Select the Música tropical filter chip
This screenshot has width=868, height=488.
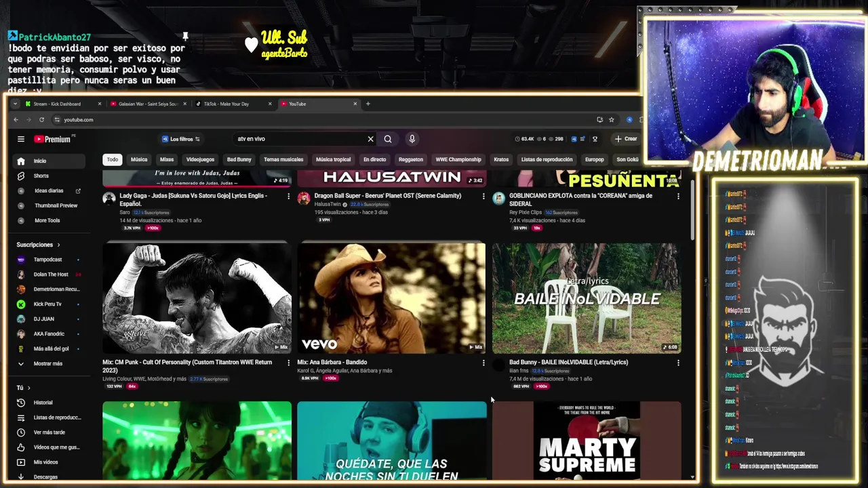coord(333,160)
